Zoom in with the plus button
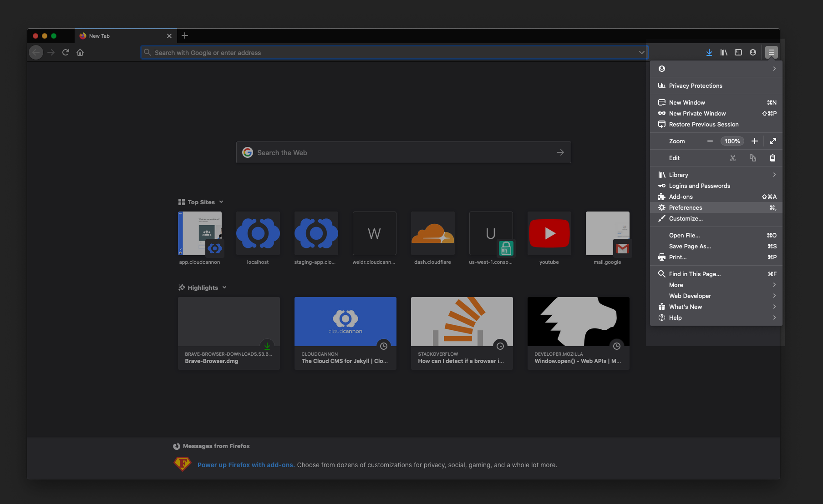The height and width of the screenshot is (504, 823). click(754, 141)
